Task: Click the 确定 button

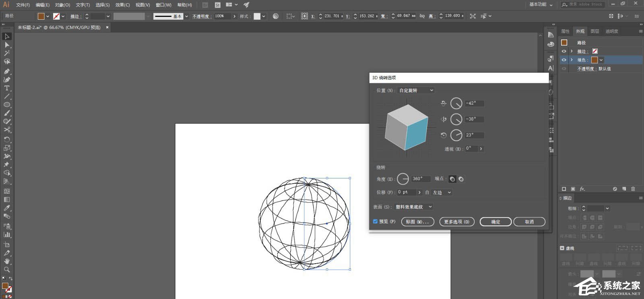Action: point(495,222)
